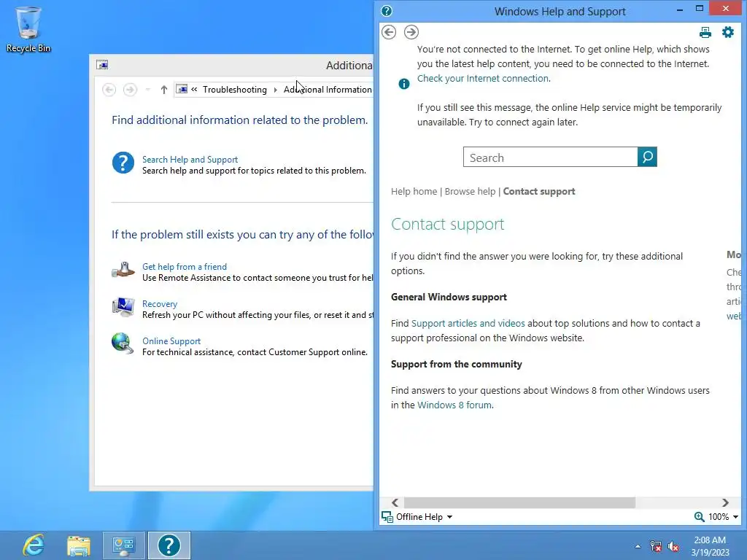This screenshot has width=747, height=560.
Task: Open the Windows 8 forum link
Action: click(x=454, y=405)
